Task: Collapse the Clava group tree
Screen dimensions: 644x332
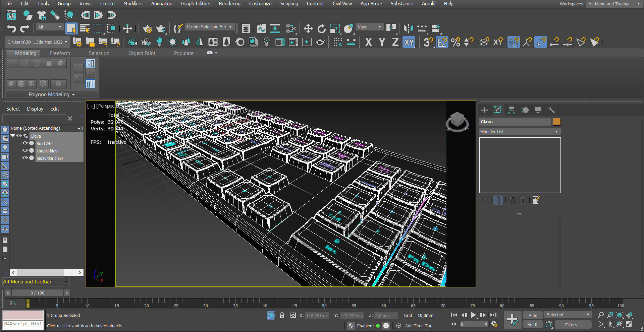Action: coord(13,136)
